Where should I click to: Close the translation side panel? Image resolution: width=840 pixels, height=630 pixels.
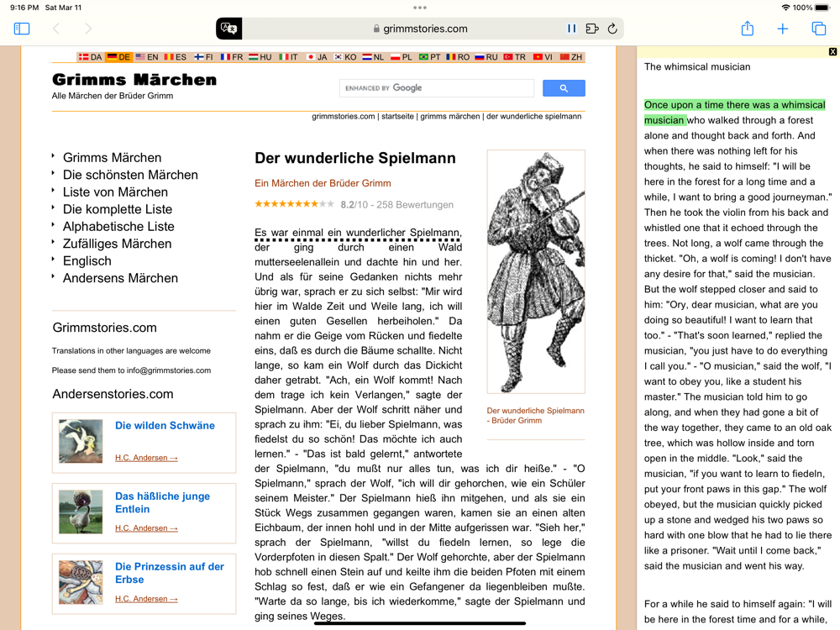[x=832, y=52]
